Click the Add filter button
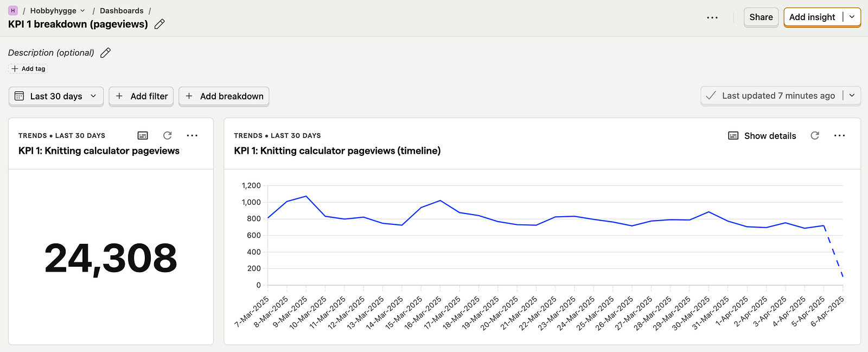 (141, 96)
